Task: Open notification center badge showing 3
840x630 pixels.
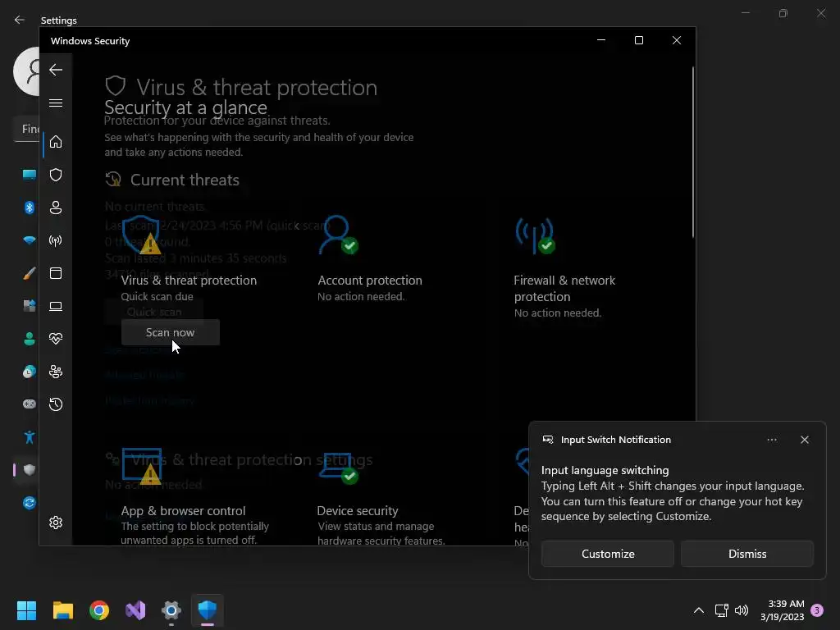Action: pos(817,610)
